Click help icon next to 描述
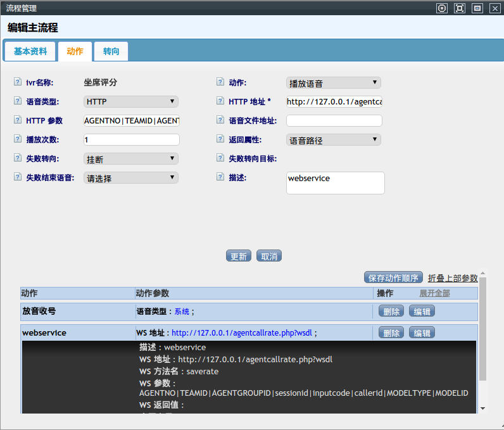The width and height of the screenshot is (504, 430). [220, 177]
